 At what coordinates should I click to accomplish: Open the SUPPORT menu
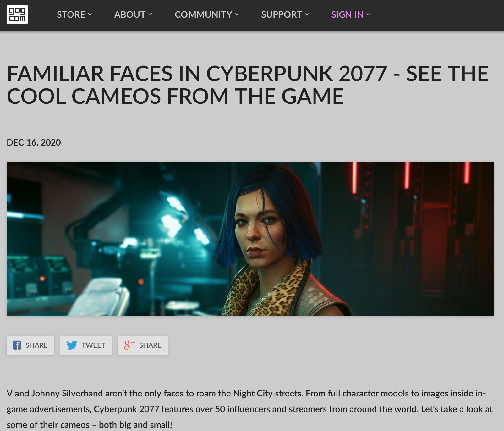285,14
